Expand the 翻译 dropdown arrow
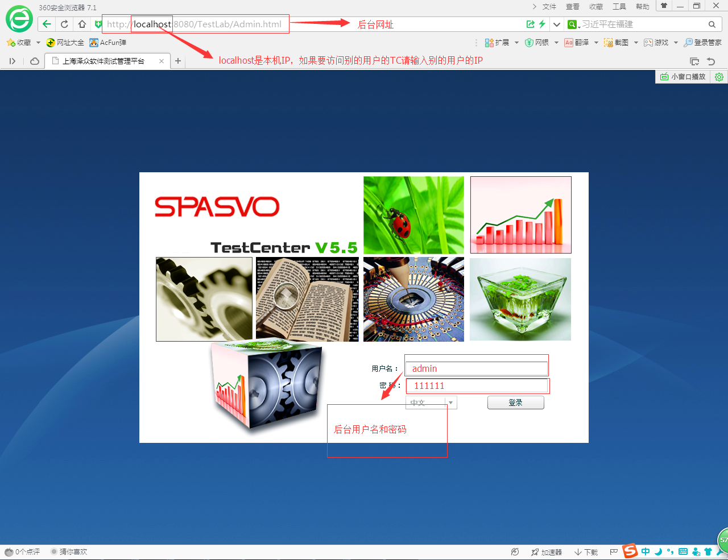Image resolution: width=728 pixels, height=560 pixels. [596, 43]
